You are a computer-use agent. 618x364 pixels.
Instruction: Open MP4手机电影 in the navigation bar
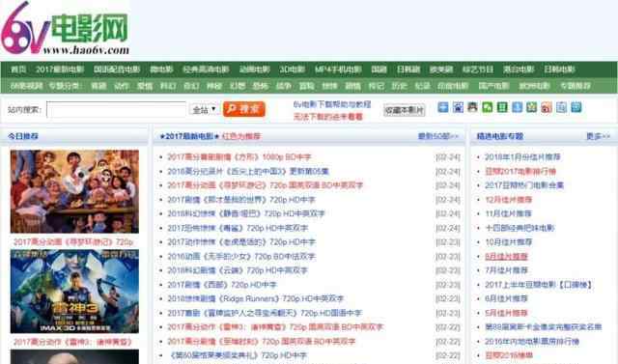pyautogui.click(x=338, y=70)
